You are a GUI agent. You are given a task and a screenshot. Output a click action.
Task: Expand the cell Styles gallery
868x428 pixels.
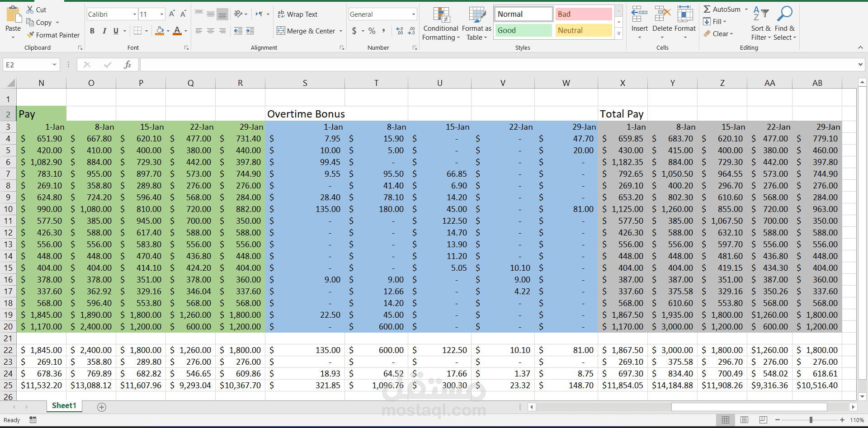619,34
